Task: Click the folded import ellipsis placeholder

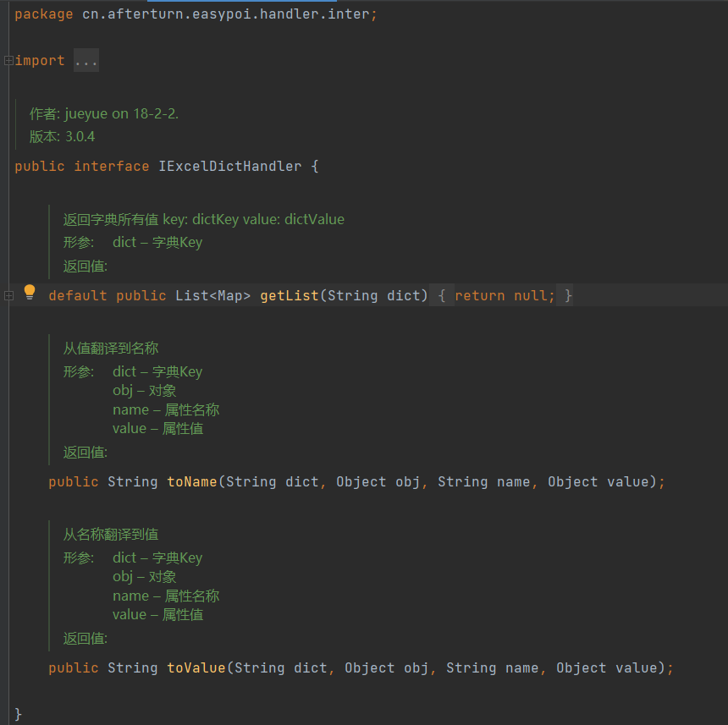Action: (x=85, y=61)
